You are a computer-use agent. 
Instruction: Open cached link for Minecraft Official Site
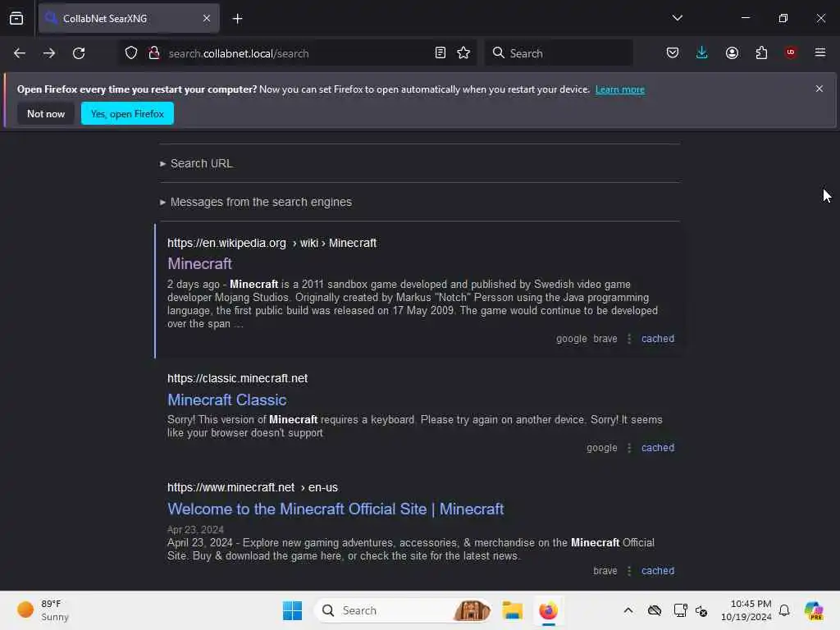point(658,571)
